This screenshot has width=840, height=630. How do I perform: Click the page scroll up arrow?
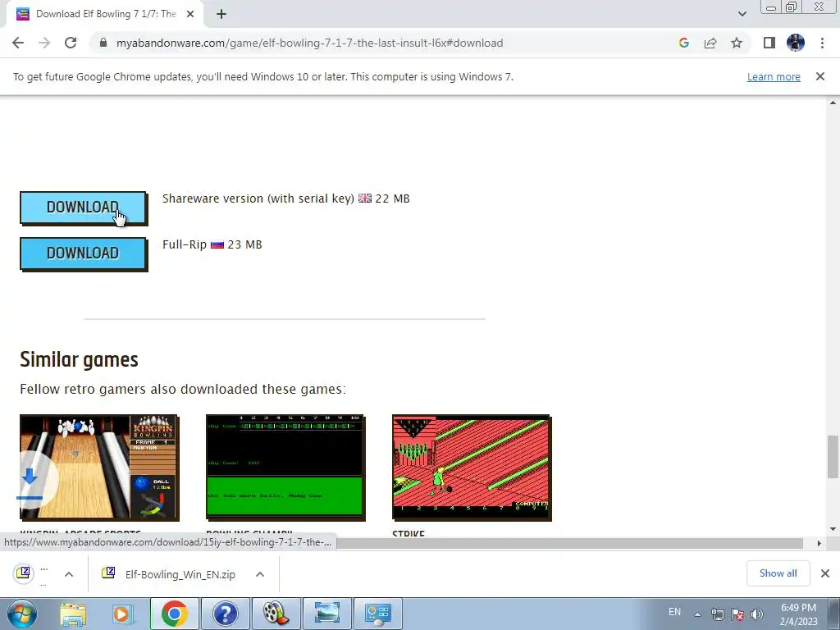click(833, 103)
